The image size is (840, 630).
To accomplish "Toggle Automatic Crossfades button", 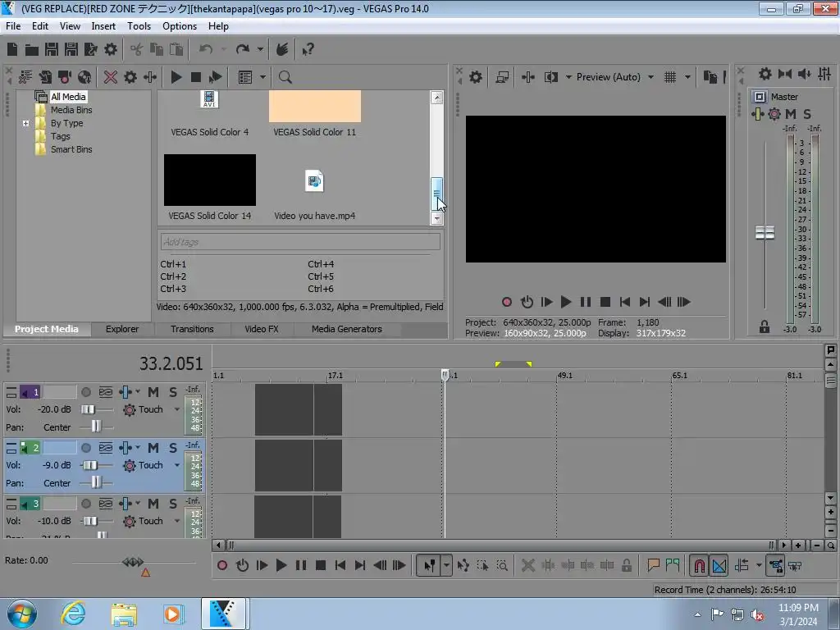I will 719,566.
